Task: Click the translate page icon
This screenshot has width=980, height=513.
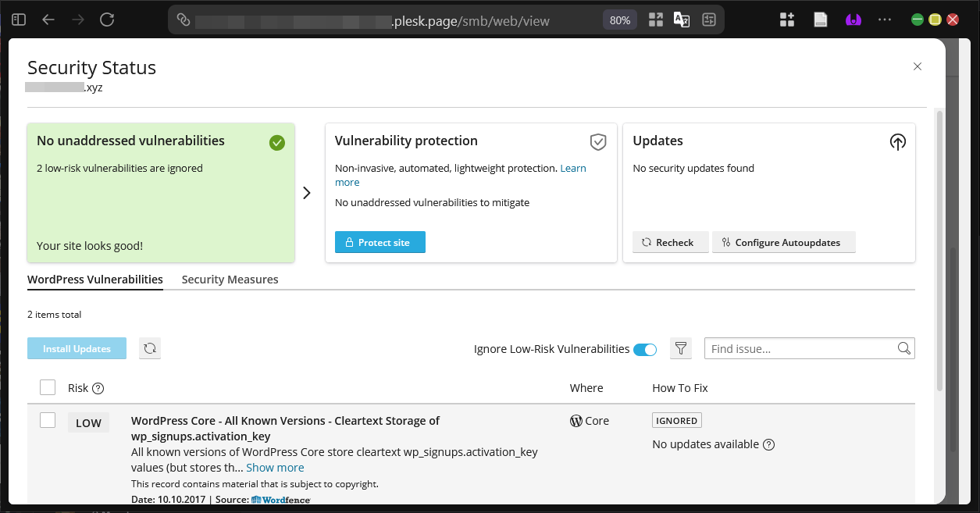Action: pos(682,20)
